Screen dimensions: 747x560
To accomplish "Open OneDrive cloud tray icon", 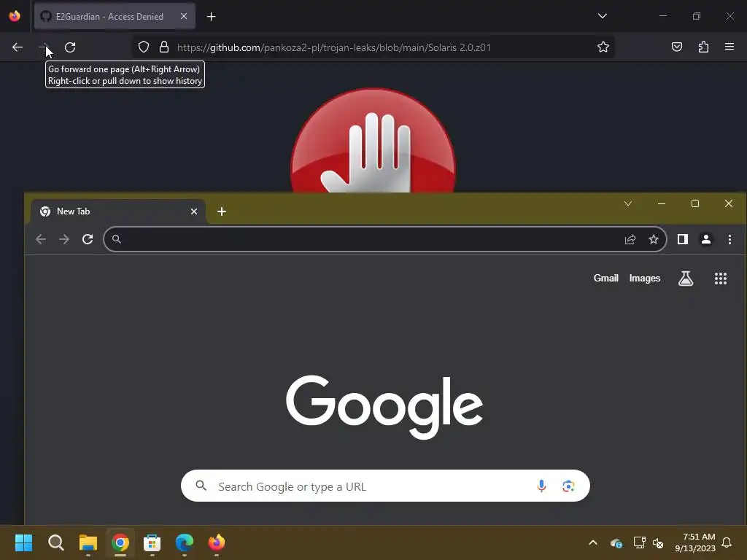I will click(x=616, y=542).
